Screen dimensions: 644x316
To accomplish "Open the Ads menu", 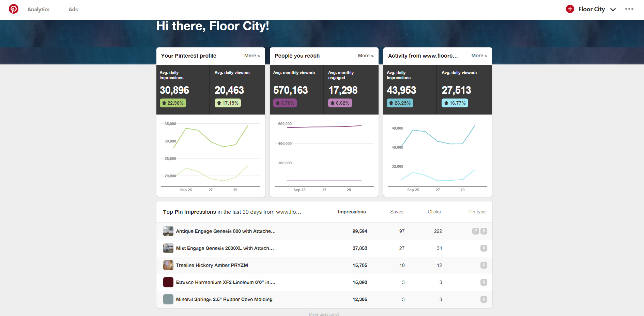I will (73, 10).
